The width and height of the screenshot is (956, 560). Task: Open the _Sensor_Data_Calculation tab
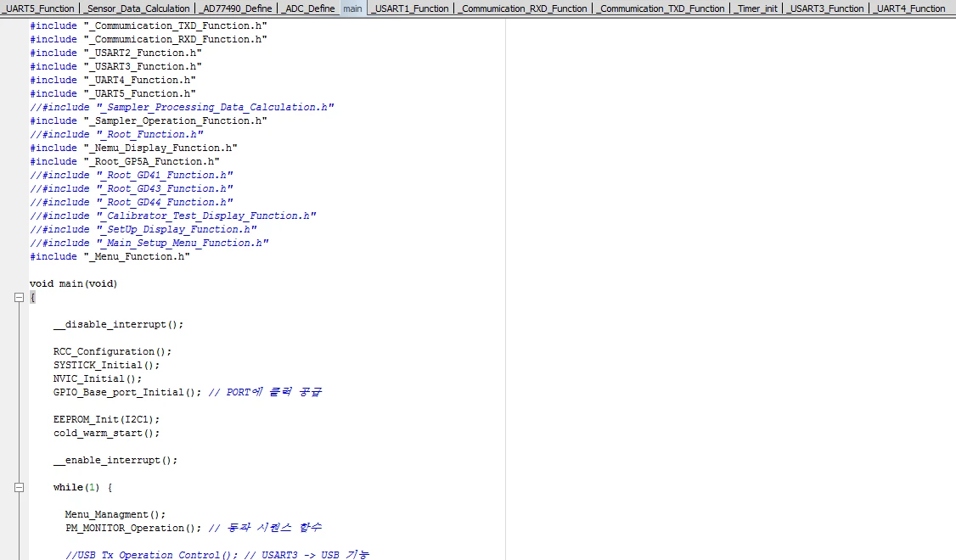(x=138, y=8)
